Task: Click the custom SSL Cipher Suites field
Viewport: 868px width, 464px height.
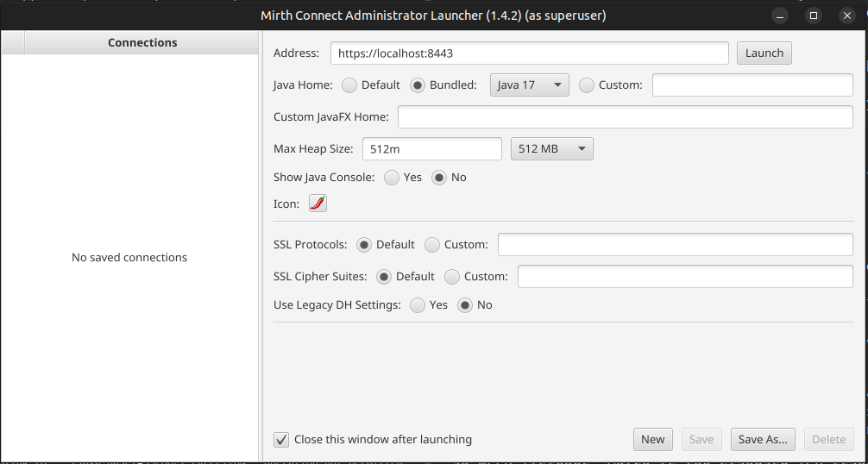Action: (x=685, y=277)
